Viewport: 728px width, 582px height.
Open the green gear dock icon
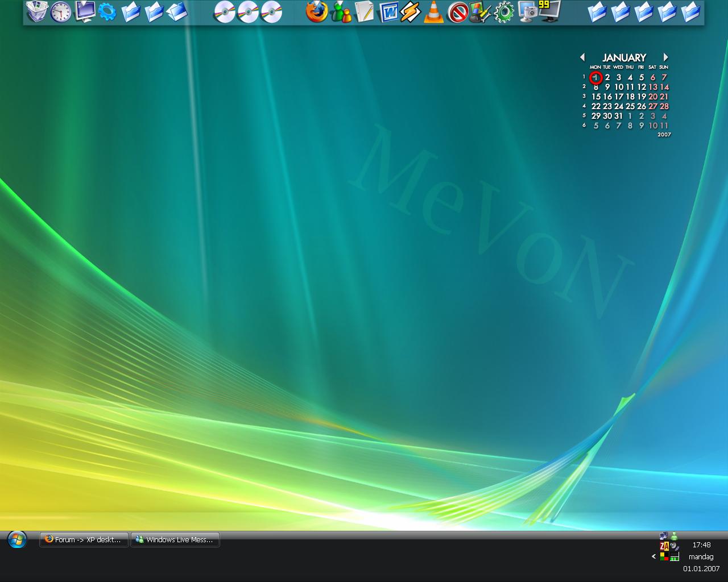click(x=504, y=12)
